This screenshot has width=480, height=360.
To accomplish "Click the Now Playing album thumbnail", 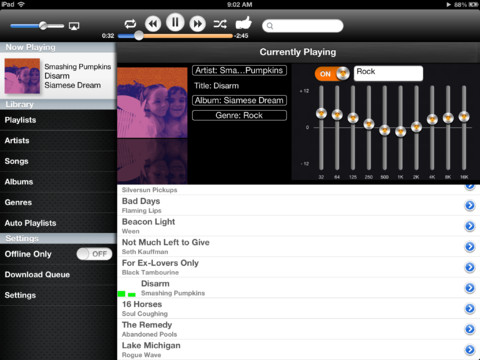I will click(22, 76).
